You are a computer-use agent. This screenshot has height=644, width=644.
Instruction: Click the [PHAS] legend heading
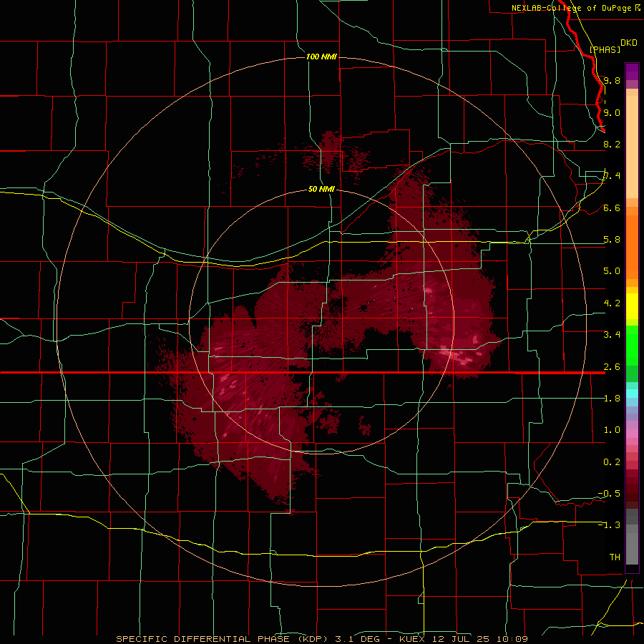(605, 49)
